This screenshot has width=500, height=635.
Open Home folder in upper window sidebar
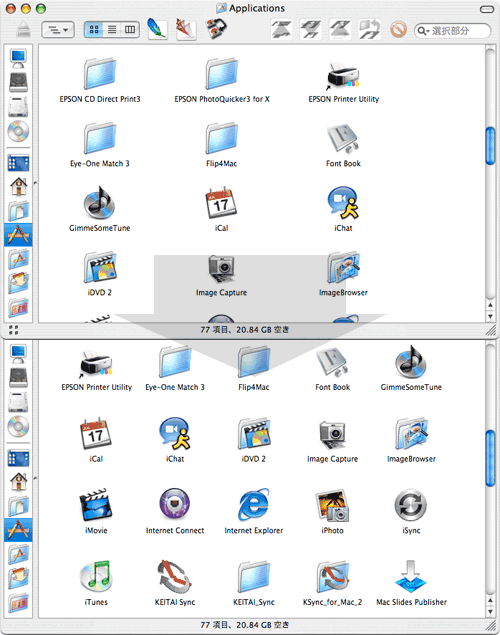pyautogui.click(x=19, y=186)
